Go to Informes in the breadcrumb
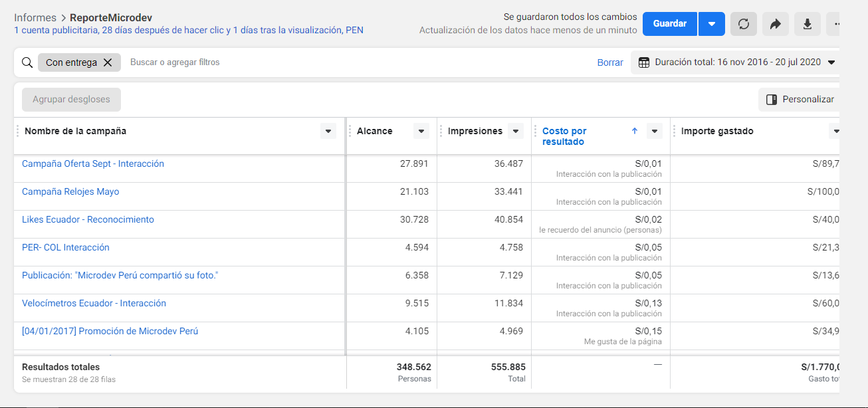The image size is (868, 408). [x=35, y=18]
